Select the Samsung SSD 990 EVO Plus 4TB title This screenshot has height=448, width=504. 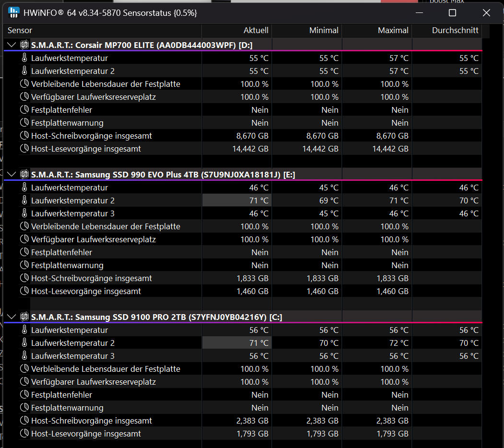click(x=163, y=175)
